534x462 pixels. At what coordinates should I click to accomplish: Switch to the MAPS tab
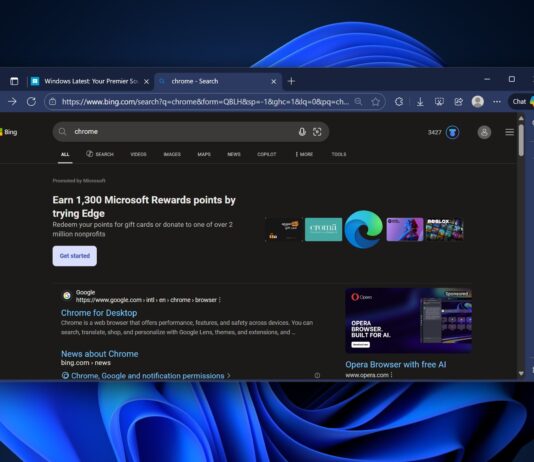(204, 155)
